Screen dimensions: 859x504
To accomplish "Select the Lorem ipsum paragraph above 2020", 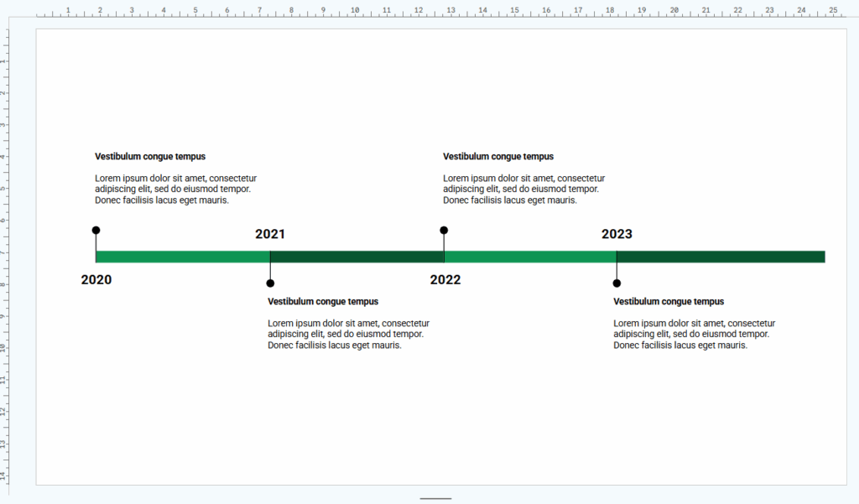I will point(175,190).
